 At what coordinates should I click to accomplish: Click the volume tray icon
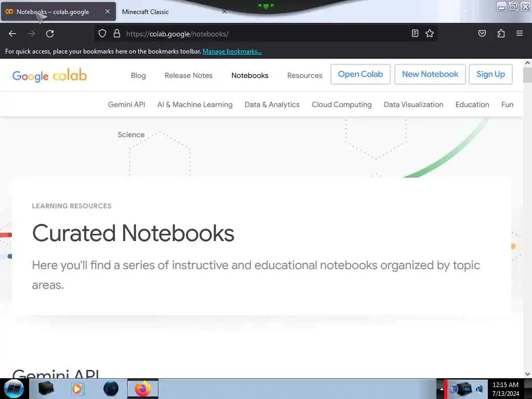[480, 389]
